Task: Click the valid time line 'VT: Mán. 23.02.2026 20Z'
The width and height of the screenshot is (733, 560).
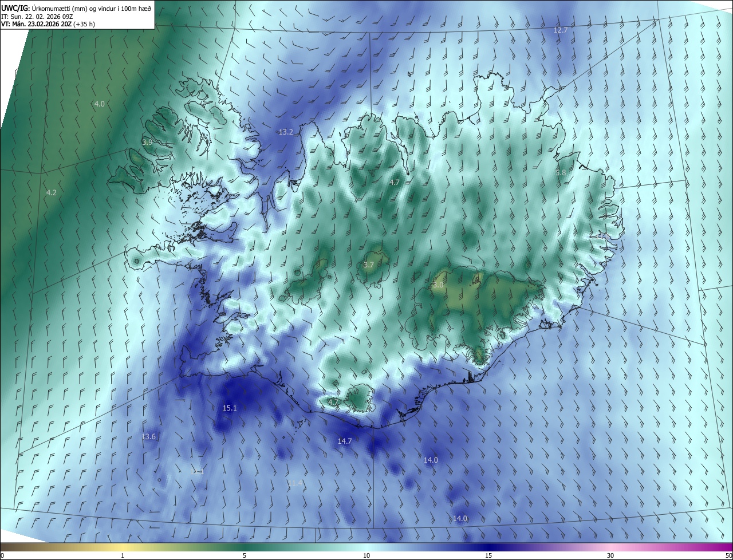Action: coord(36,24)
